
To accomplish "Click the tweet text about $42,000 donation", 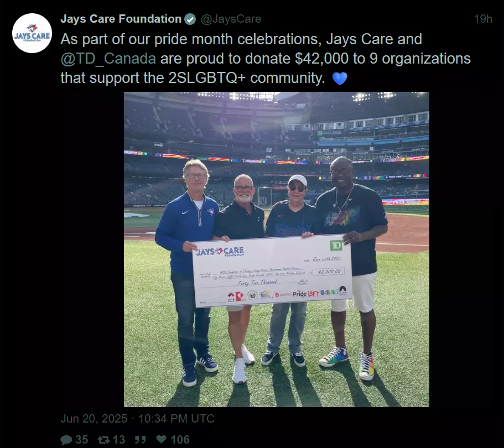I will (x=266, y=59).
